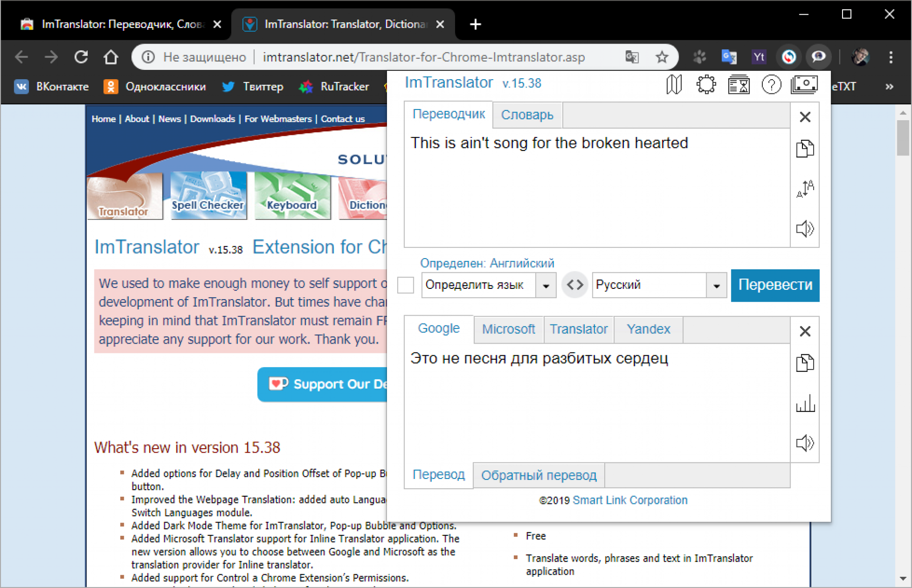Viewport: 912px width, 588px height.
Task: Click the Перевести button
Action: point(775,285)
